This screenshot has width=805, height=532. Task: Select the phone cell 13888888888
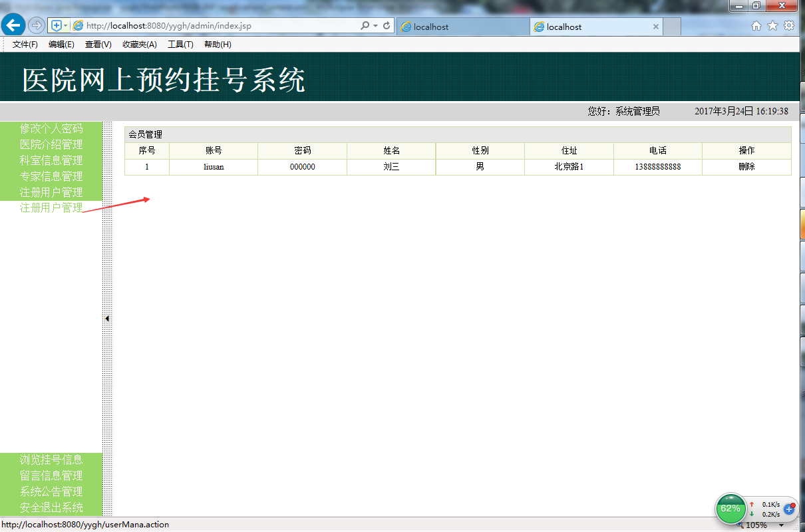(x=658, y=167)
